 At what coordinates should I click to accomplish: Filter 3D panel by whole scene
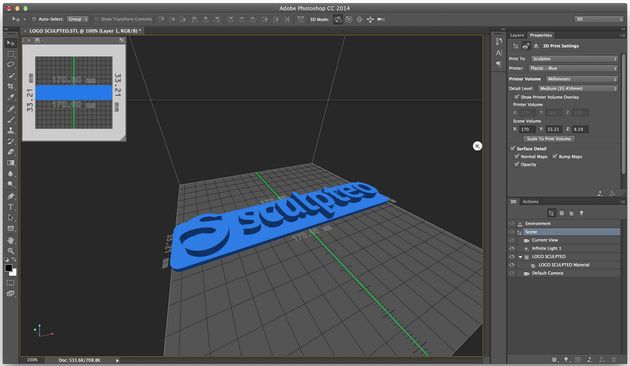pos(552,213)
